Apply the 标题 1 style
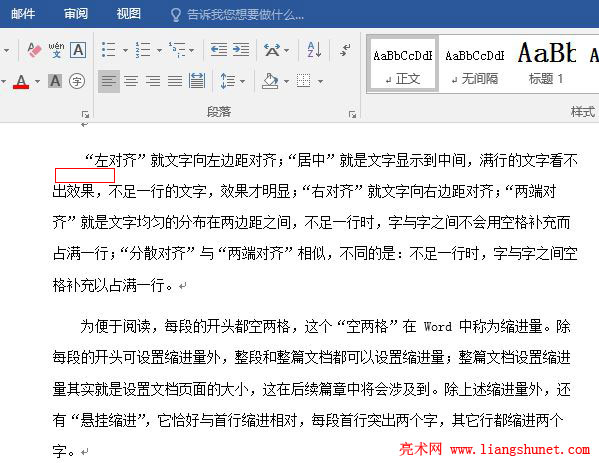The width and height of the screenshot is (599, 463). [x=547, y=63]
